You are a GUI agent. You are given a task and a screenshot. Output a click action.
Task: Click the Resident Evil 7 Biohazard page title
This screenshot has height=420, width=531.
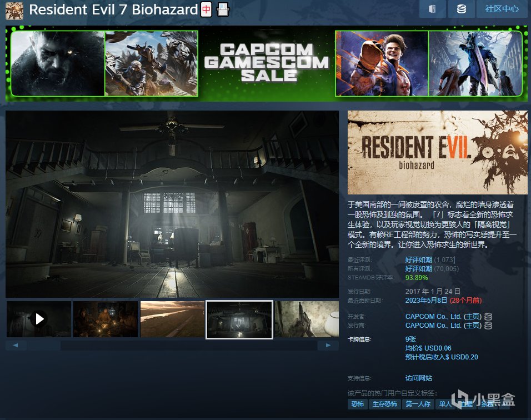point(113,9)
